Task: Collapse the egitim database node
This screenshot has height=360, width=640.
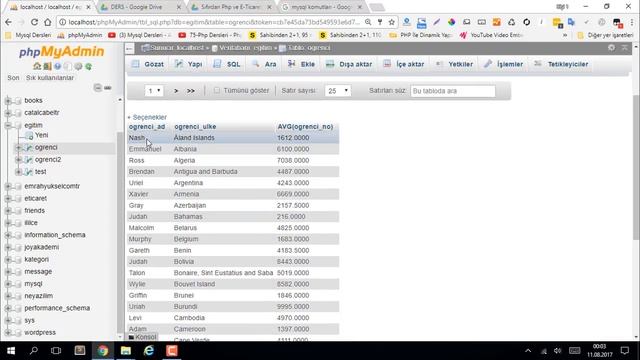Action: pyautogui.click(x=8, y=125)
